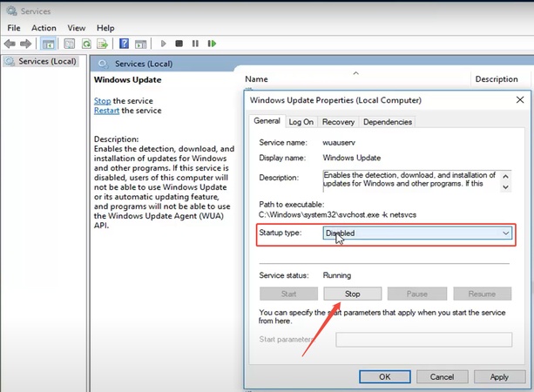
Task: Toggle the Show/Hide Console Tree icon
Action: (x=49, y=43)
